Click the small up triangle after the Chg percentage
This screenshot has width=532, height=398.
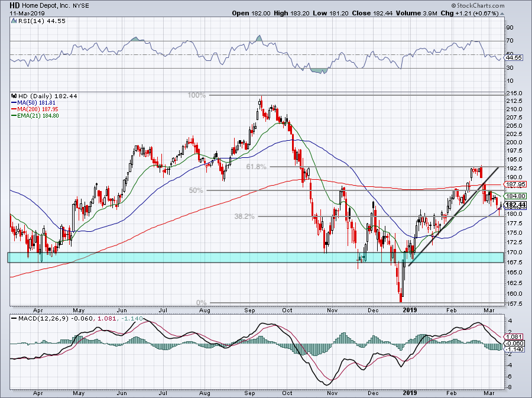(502, 14)
